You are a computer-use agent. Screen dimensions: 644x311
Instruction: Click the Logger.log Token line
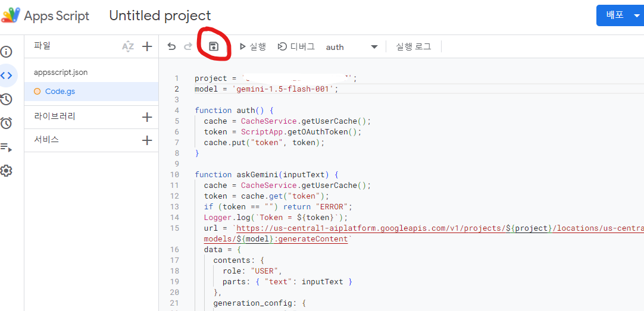pyautogui.click(x=276, y=217)
